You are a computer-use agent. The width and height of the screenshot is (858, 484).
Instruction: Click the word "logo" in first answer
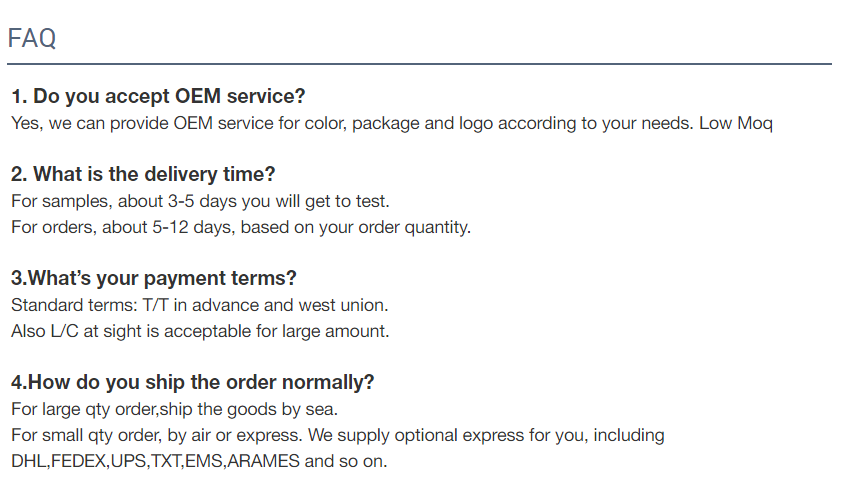pyautogui.click(x=476, y=124)
